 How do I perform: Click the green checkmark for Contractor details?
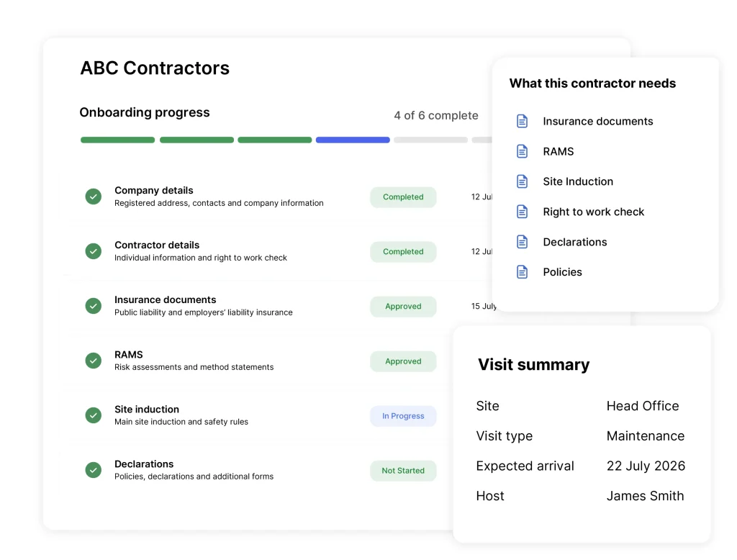click(93, 251)
